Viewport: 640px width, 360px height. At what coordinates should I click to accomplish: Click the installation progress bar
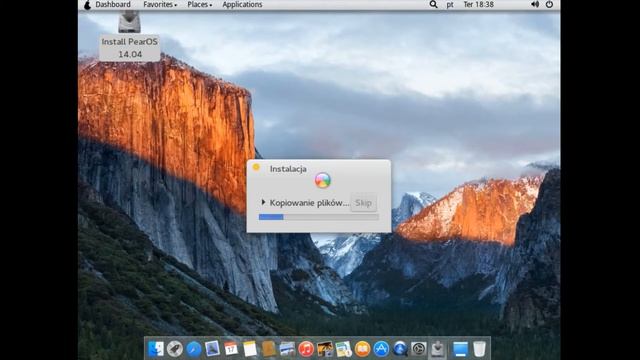point(319,217)
